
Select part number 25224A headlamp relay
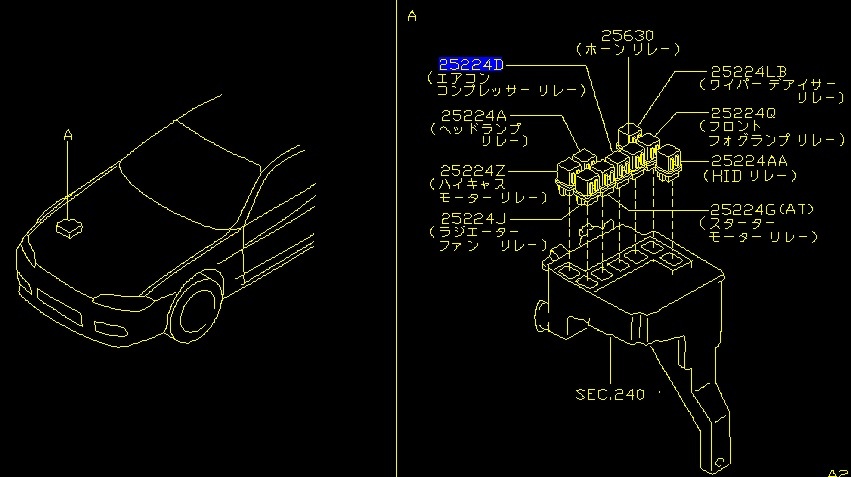[473, 116]
